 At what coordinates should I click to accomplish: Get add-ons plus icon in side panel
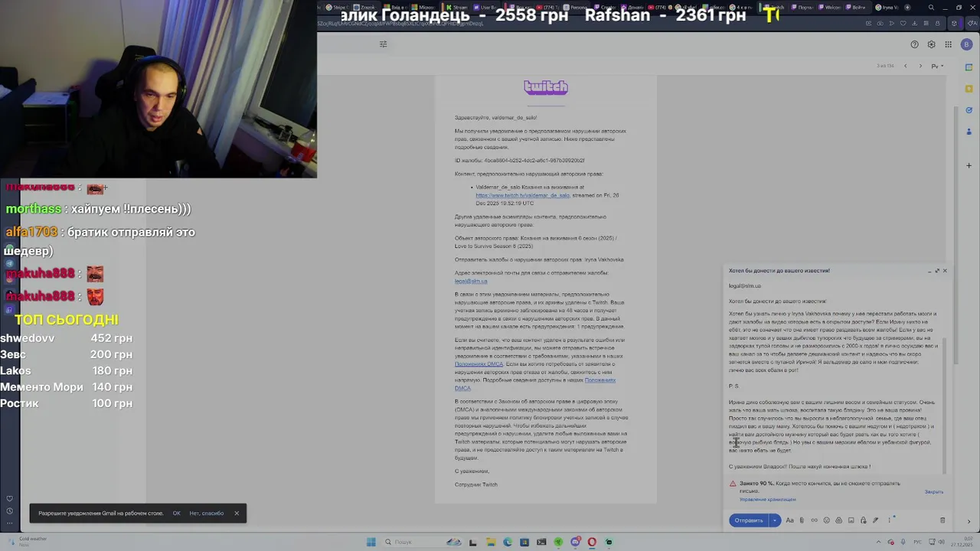pyautogui.click(x=969, y=165)
